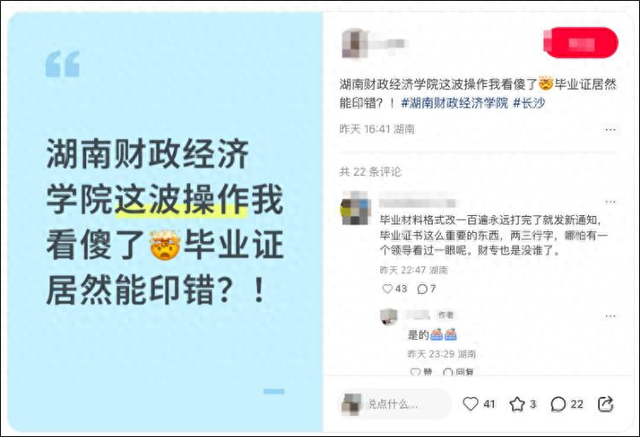This screenshot has height=437, width=640.
Task: Open three-dot menu on the first comment
Action: [x=610, y=202]
